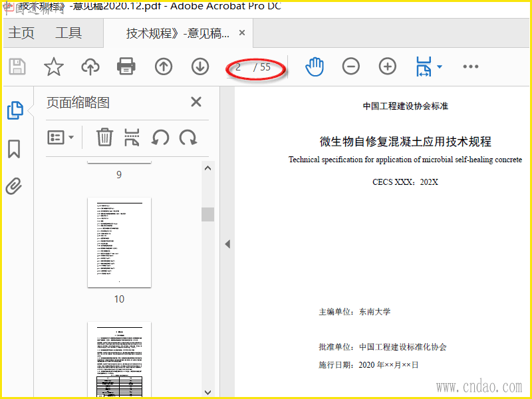Click thumbnail scrollbar down arrow
Viewport: 532px width, 399px height.
click(208, 392)
